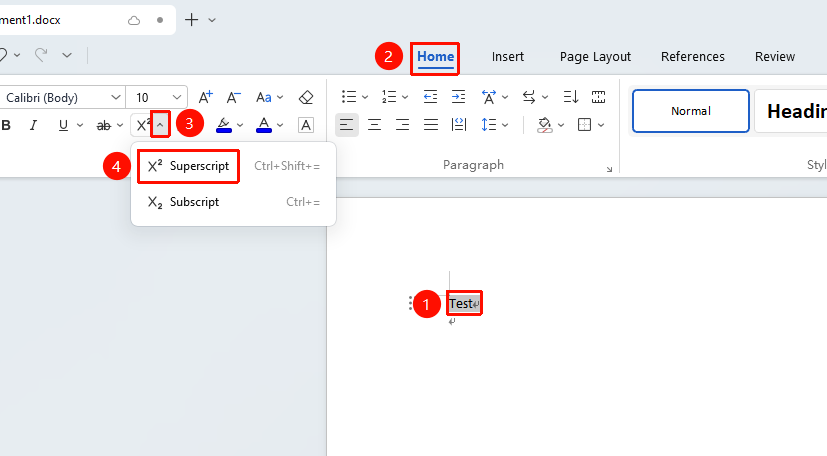The image size is (827, 456).
Task: Click the borders icon
Action: pos(584,125)
